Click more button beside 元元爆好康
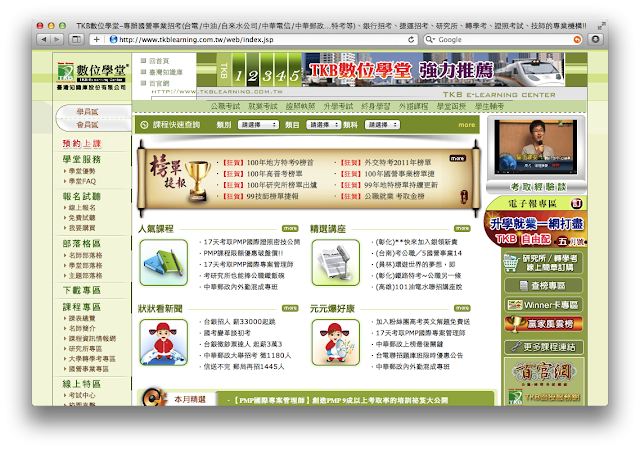 [x=462, y=308]
